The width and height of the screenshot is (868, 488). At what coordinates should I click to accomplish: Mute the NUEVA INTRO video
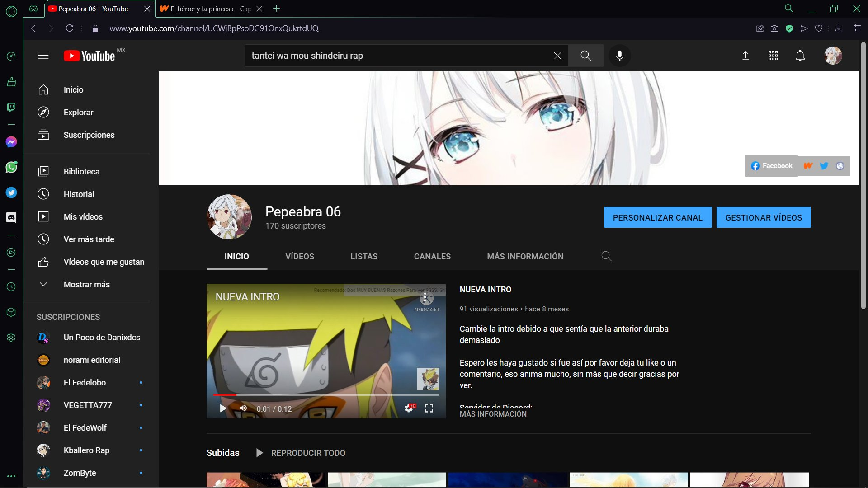point(243,408)
